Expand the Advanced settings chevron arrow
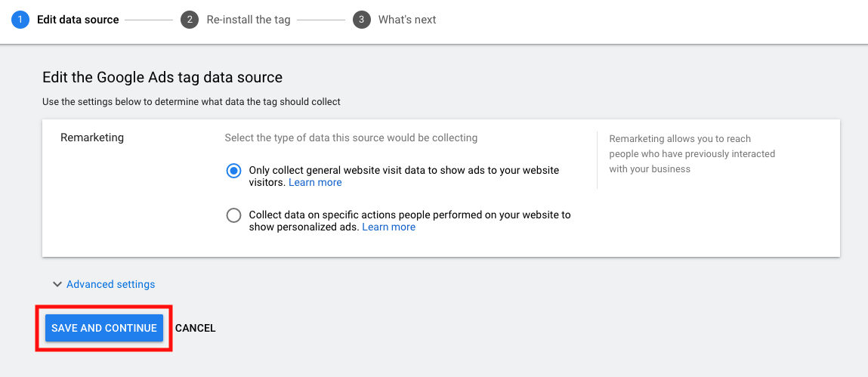Viewport: 868px width, 377px height. click(x=57, y=284)
